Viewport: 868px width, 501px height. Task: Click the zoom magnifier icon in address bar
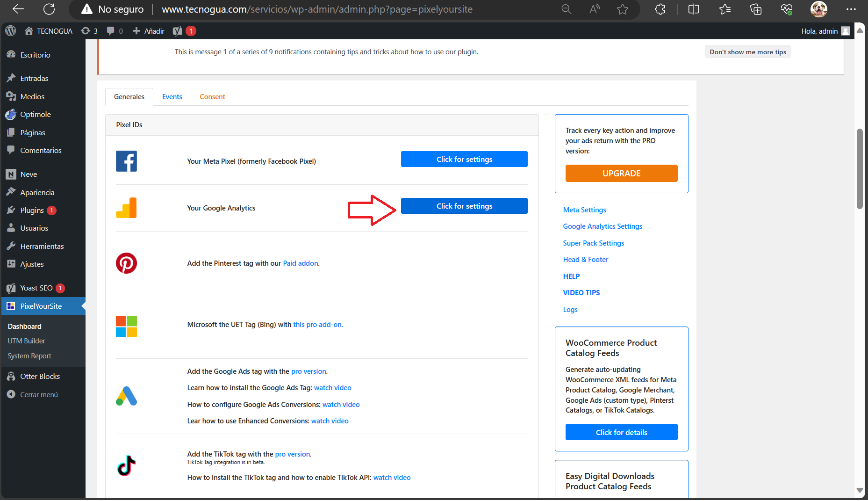566,9
